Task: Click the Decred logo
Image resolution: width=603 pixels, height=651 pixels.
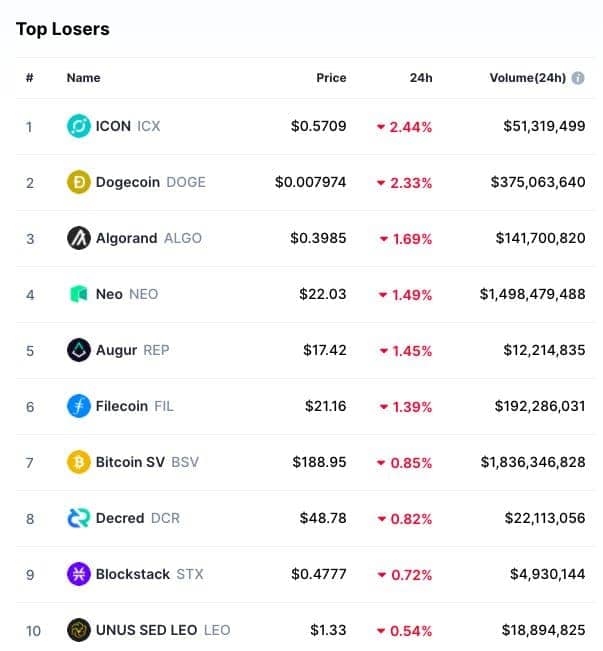Action: [x=78, y=518]
